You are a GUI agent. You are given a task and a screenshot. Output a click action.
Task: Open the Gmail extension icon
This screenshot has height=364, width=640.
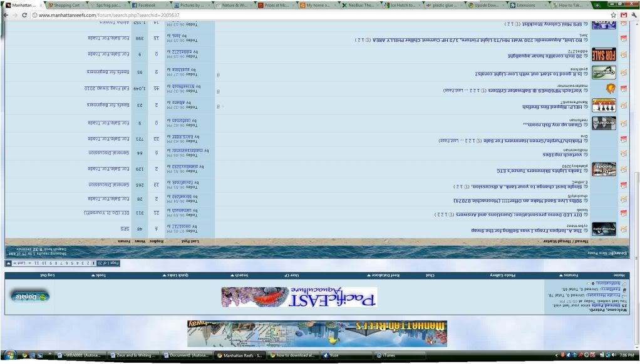coord(624,14)
